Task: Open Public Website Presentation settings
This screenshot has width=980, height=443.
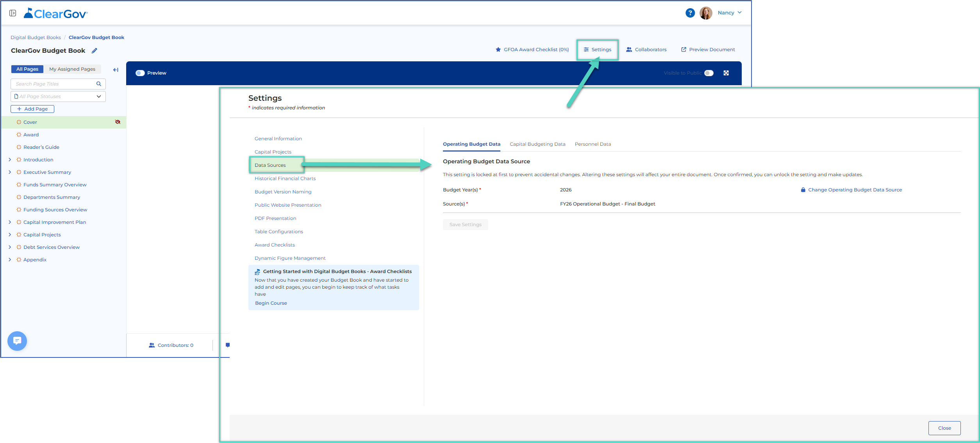Action: 288,205
